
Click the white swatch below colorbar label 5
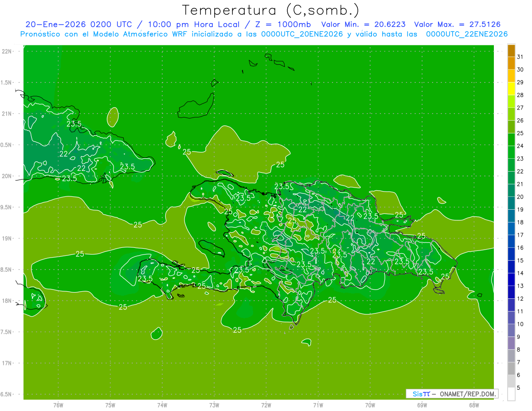tap(511, 394)
